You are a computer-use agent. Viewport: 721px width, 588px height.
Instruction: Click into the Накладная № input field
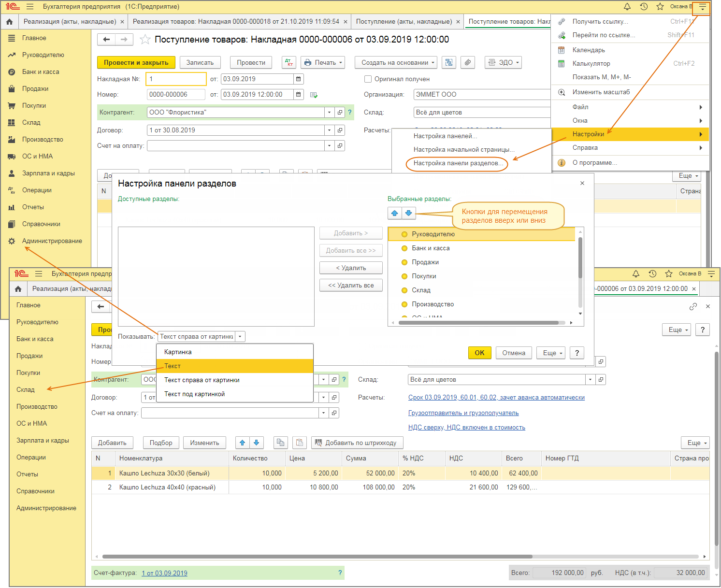pyautogui.click(x=176, y=79)
